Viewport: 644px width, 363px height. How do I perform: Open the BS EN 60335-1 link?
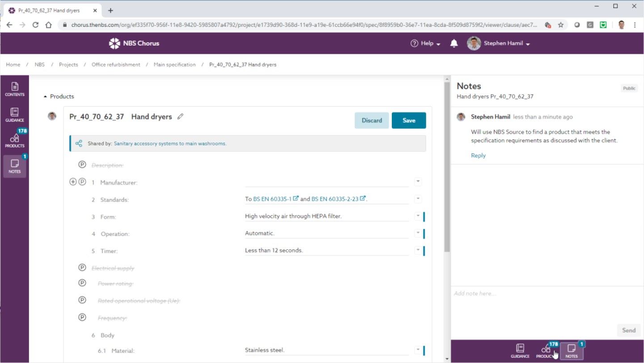tap(272, 199)
